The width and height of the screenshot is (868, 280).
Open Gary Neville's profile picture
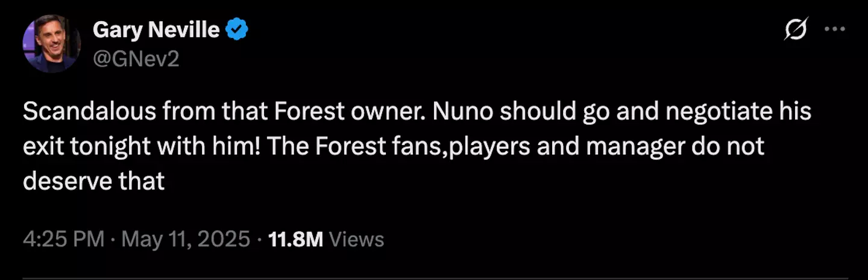point(51,43)
